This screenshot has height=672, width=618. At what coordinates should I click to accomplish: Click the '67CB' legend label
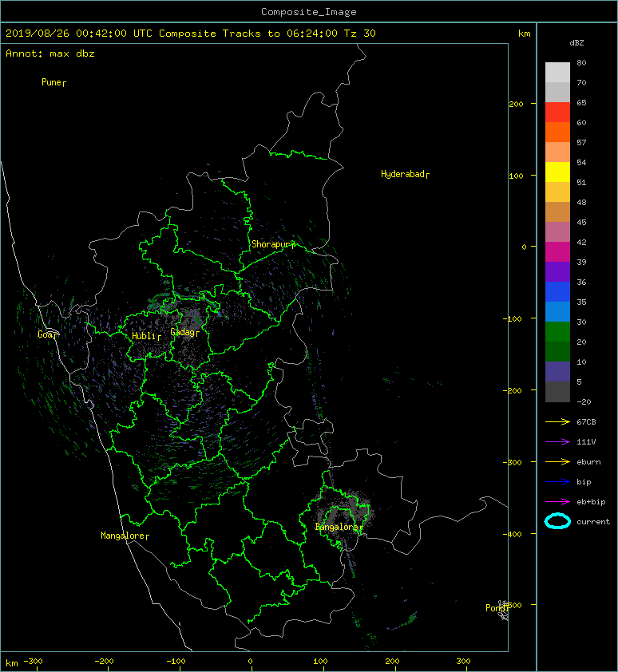click(586, 421)
